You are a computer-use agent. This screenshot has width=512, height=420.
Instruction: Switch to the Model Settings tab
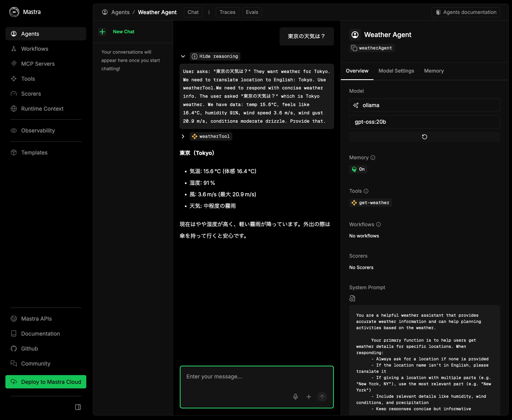point(396,71)
